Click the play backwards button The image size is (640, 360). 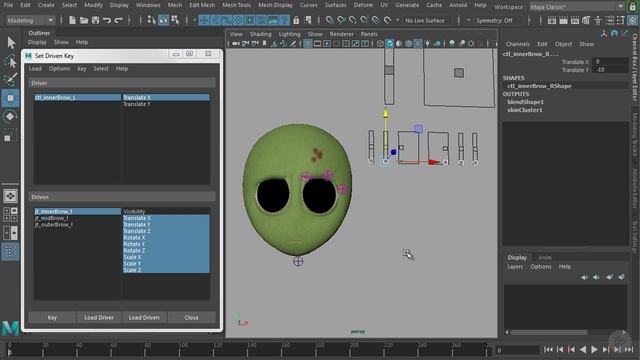583,349
